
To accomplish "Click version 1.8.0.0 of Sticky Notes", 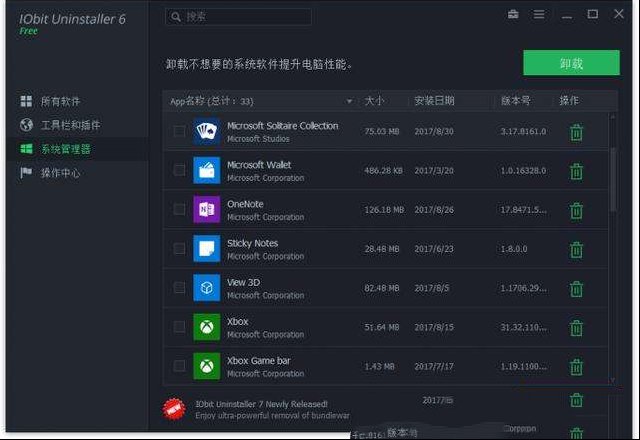I will click(514, 249).
